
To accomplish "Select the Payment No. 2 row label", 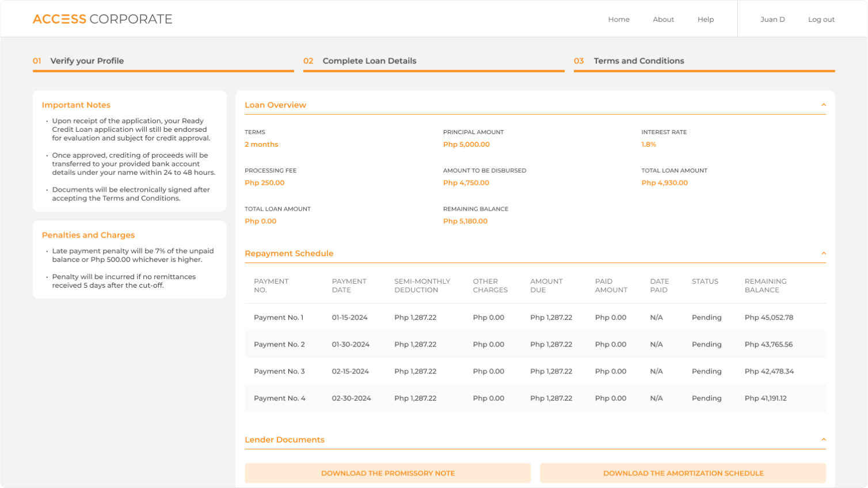I will pyautogui.click(x=279, y=345).
